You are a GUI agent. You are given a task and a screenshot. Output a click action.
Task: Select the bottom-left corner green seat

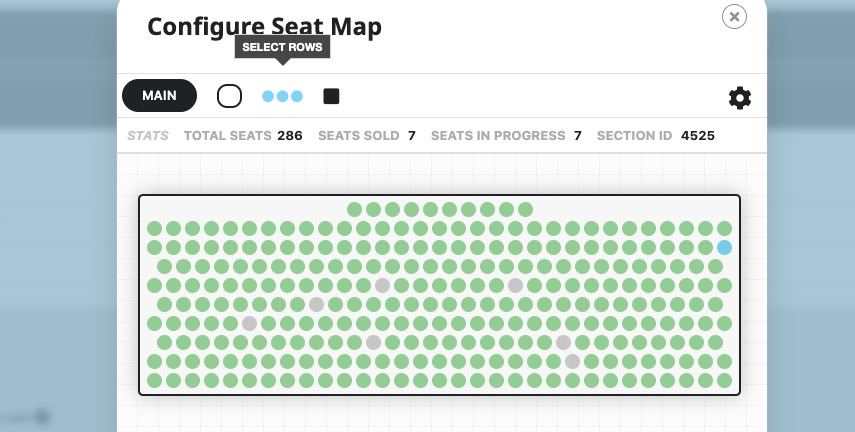(154, 381)
